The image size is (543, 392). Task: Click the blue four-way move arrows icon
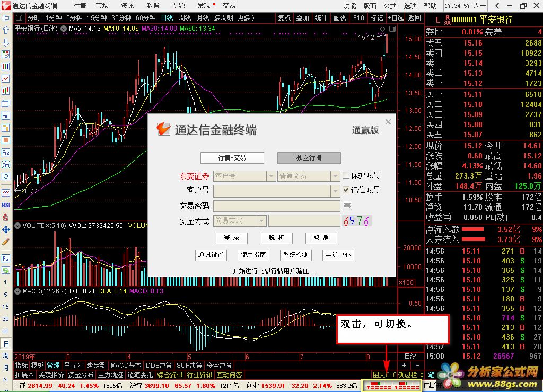[x=5, y=229]
